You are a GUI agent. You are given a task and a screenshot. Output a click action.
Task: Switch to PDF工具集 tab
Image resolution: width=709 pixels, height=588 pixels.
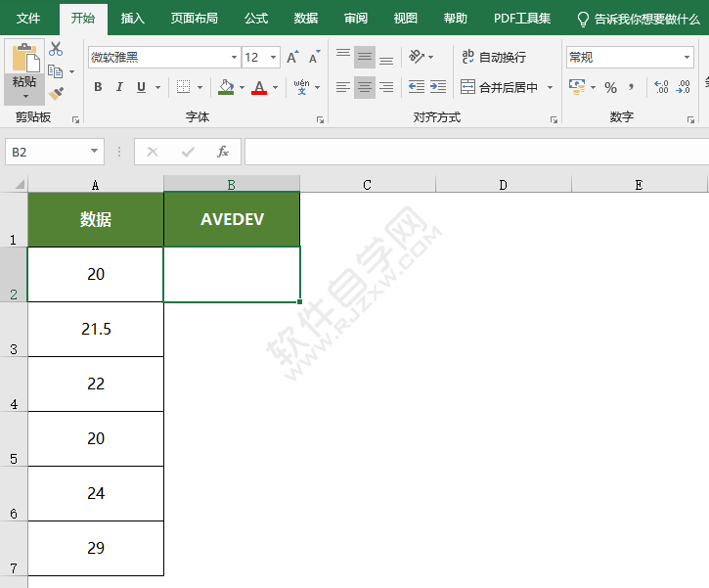(x=522, y=18)
